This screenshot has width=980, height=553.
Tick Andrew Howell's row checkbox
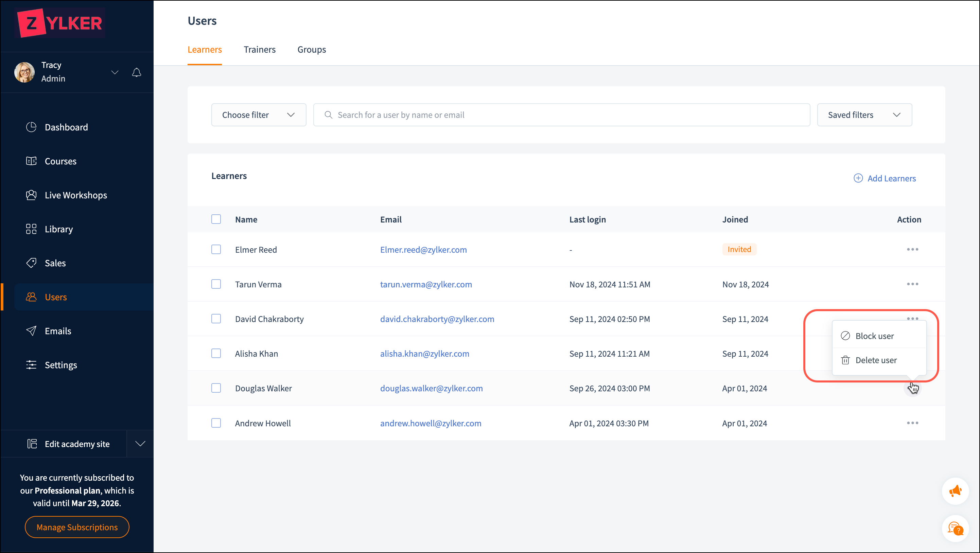pos(216,423)
